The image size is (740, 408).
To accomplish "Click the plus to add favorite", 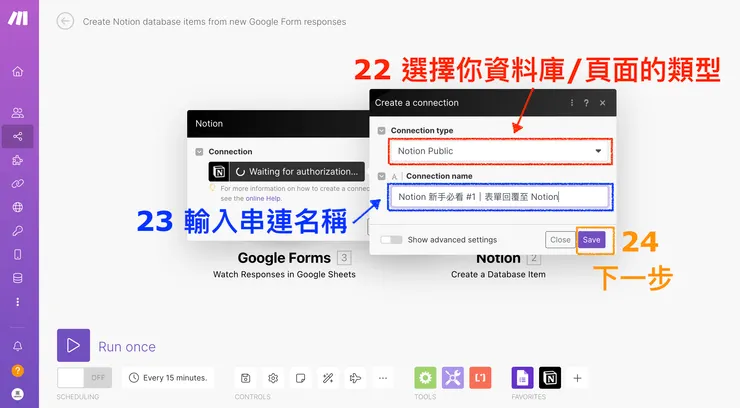I will point(577,378).
